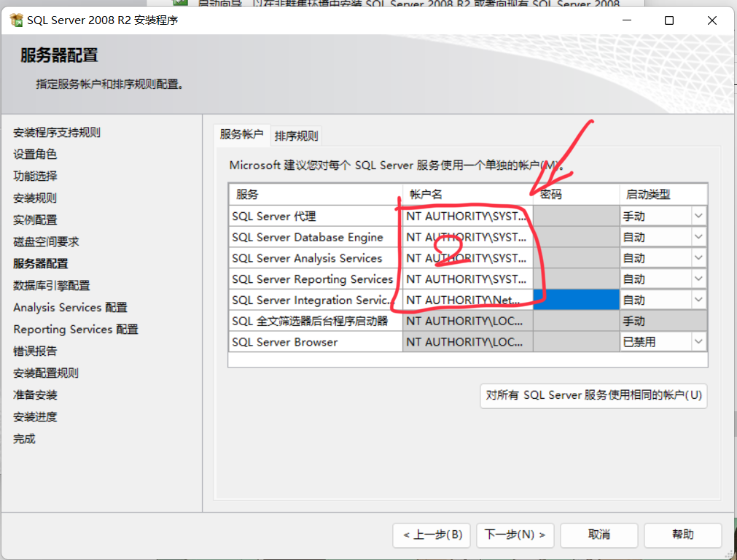Click 功能选择 step in sidebar

tap(35, 176)
